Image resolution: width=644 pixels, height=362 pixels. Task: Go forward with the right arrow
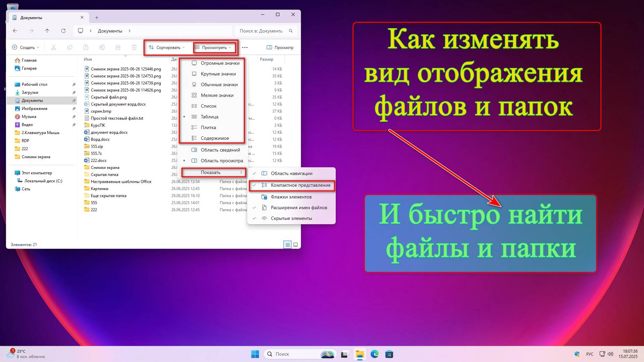coord(31,31)
